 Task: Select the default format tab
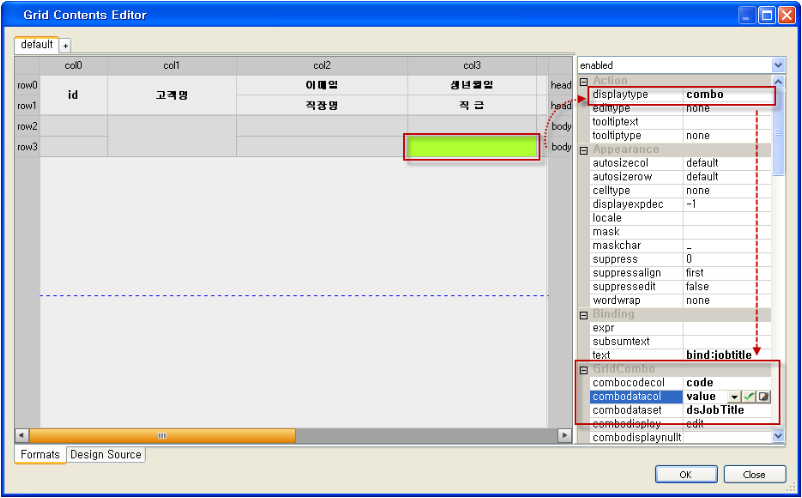point(37,44)
